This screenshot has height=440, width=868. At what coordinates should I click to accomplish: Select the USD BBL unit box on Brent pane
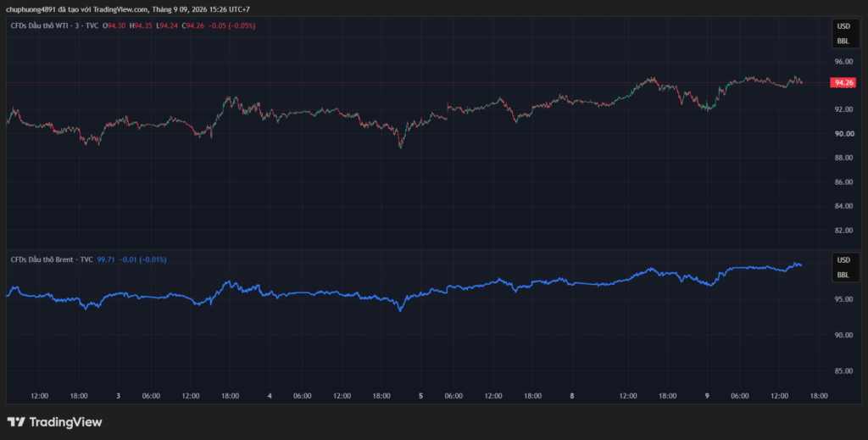pyautogui.click(x=843, y=267)
